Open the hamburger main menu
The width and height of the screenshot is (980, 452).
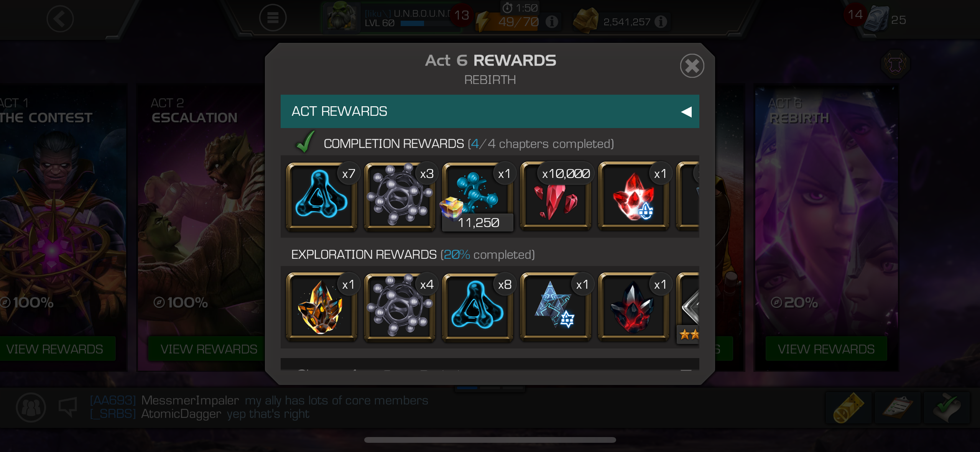(x=273, y=18)
